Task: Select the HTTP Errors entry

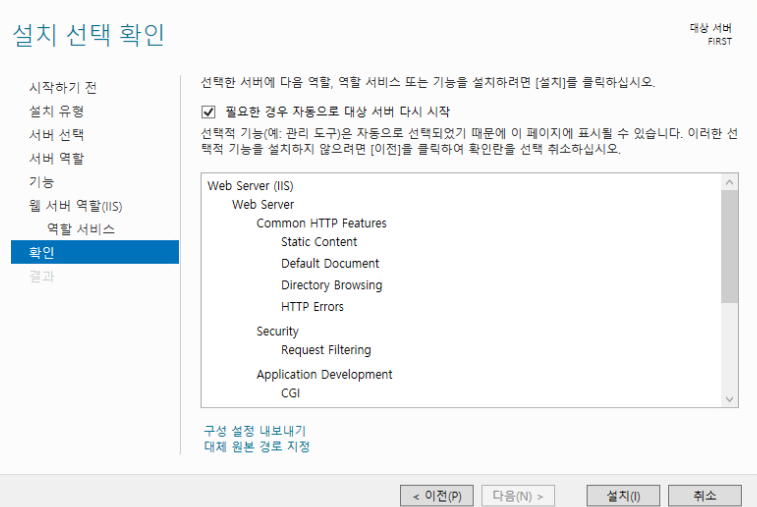Action: (312, 307)
